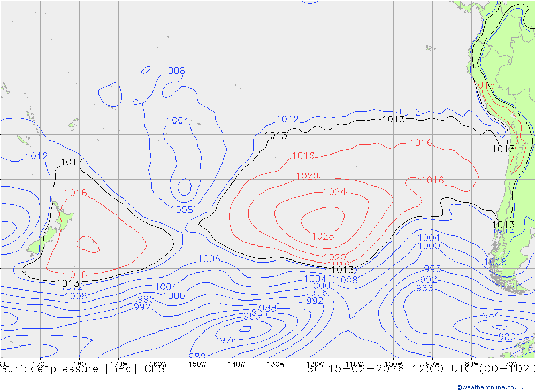Click the 120W longitude label
535x392 pixels.
click(x=315, y=364)
